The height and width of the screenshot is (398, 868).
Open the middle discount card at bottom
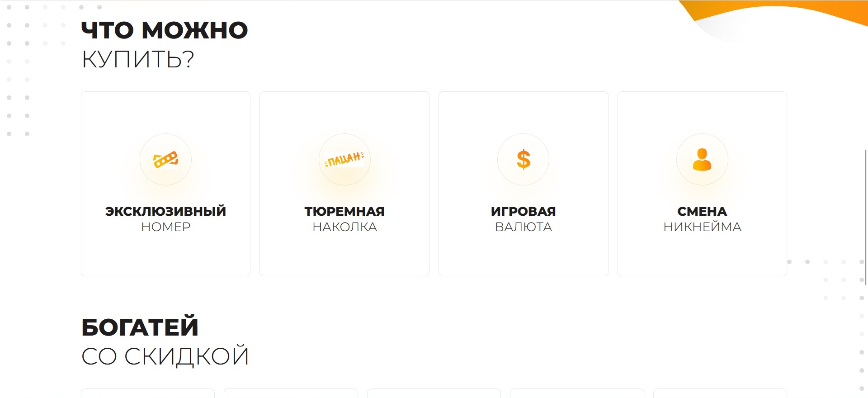[x=434, y=393]
